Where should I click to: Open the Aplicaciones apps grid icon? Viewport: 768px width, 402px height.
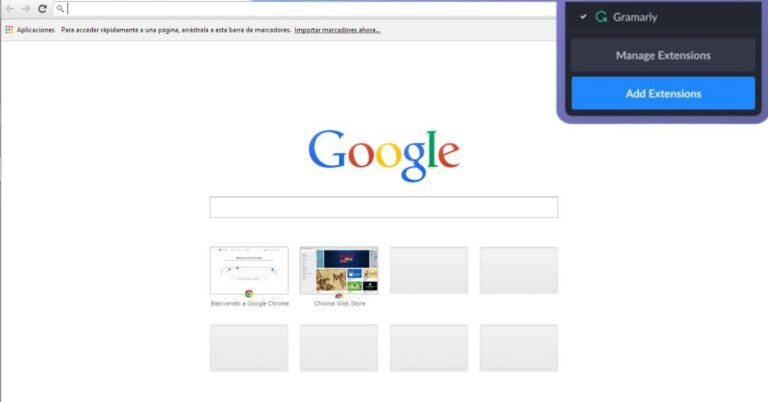pyautogui.click(x=9, y=30)
